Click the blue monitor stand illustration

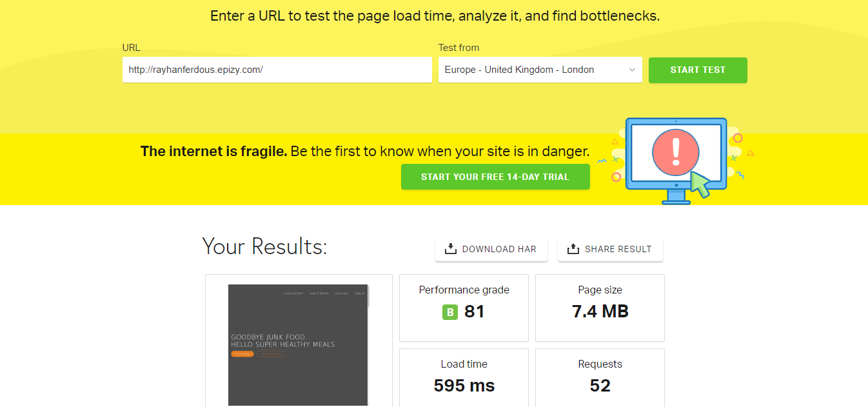pos(675,196)
